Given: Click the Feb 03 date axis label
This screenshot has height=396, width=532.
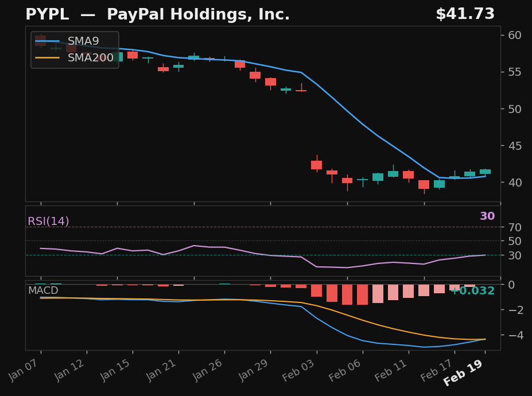Looking at the screenshot, I should (299, 370).
